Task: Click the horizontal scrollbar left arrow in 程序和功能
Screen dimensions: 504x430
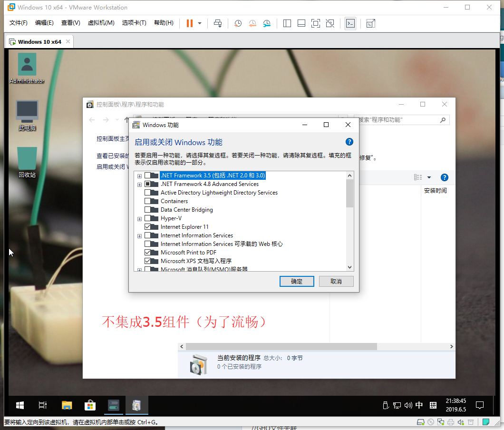Action: point(182,346)
